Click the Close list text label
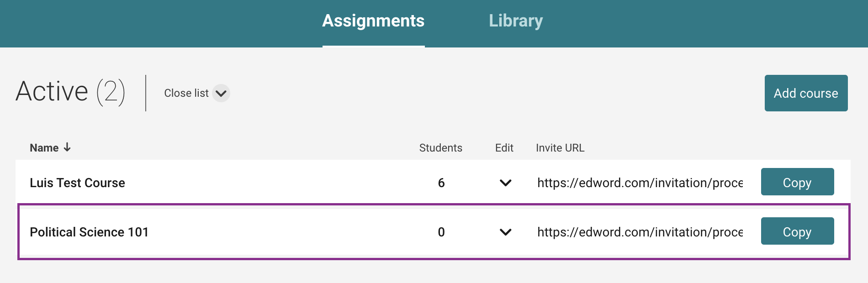Screen dimensions: 868x283 tap(186, 93)
